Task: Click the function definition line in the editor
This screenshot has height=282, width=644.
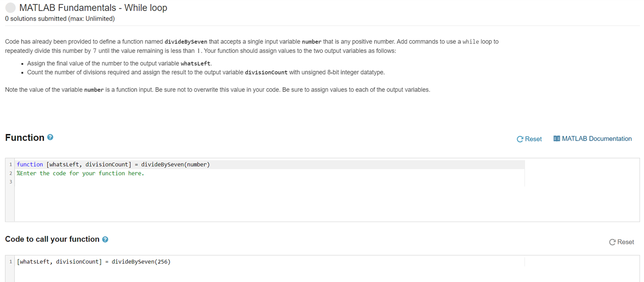Action: pyautogui.click(x=269, y=164)
